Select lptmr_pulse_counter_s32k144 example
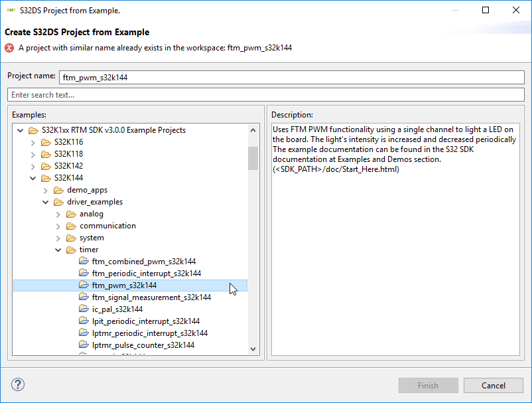Screen dimensions: 532x403 click(x=143, y=345)
